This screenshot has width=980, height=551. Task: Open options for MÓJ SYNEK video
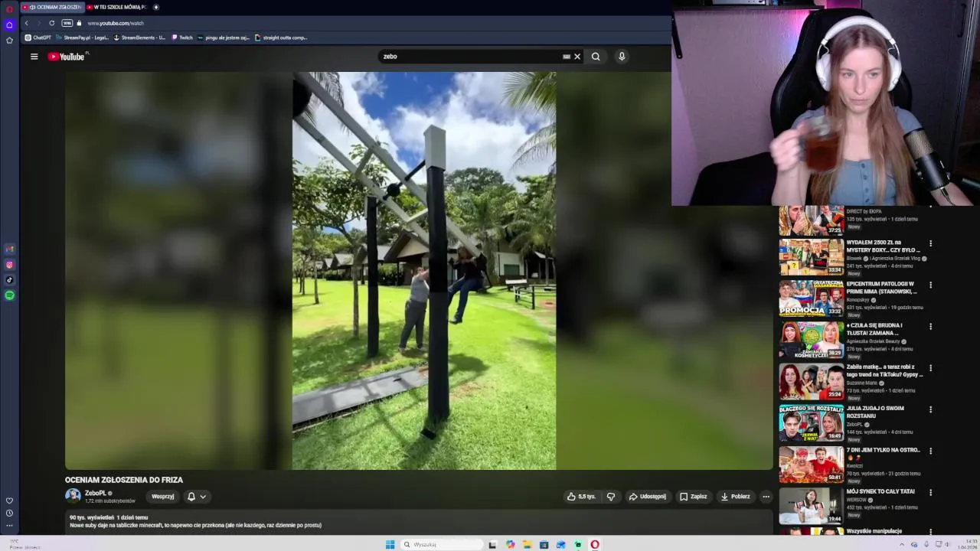click(x=931, y=492)
